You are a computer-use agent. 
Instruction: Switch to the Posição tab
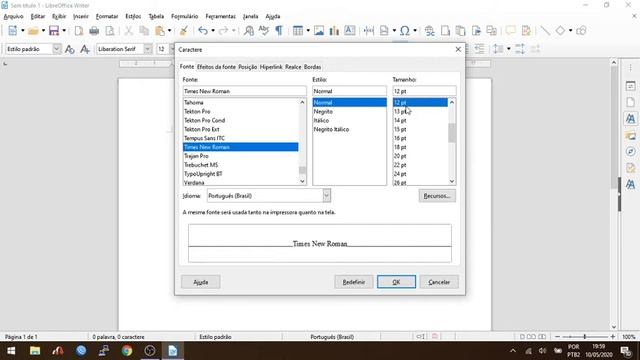coord(247,67)
